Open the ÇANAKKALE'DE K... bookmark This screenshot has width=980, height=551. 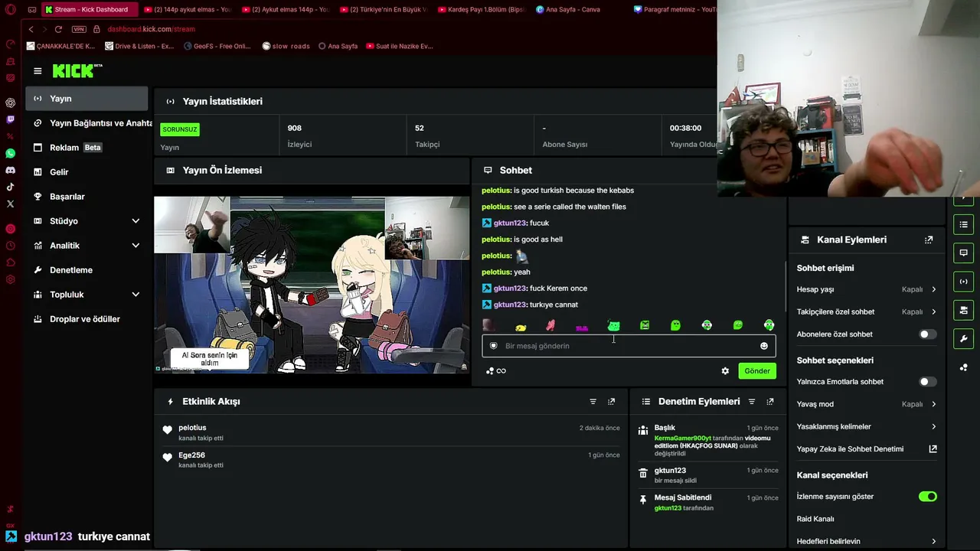60,46
